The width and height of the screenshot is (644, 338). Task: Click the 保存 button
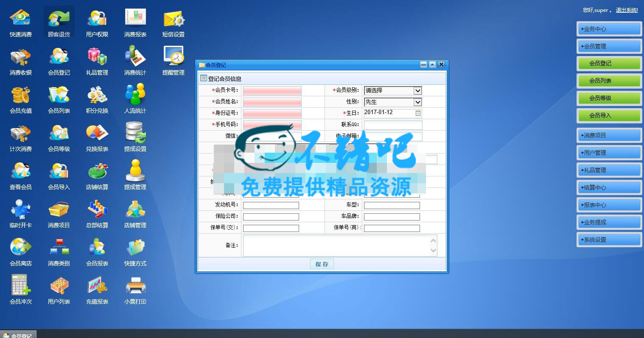(x=322, y=264)
